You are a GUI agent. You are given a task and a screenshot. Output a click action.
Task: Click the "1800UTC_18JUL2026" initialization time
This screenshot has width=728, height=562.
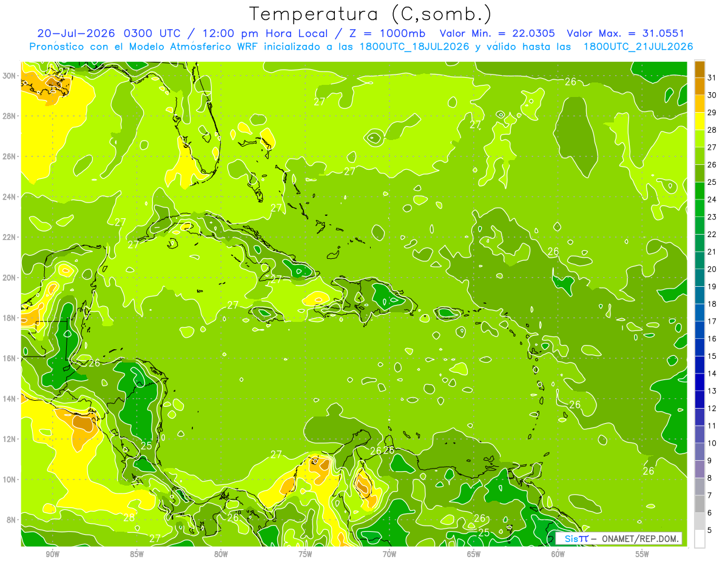coord(414,47)
